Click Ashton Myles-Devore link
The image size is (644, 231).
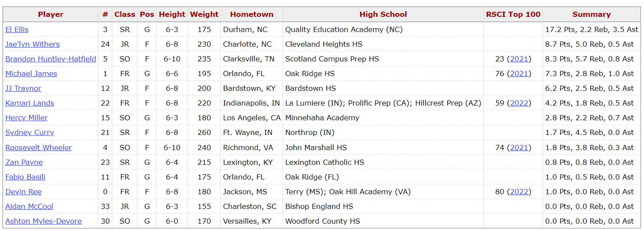(43, 221)
